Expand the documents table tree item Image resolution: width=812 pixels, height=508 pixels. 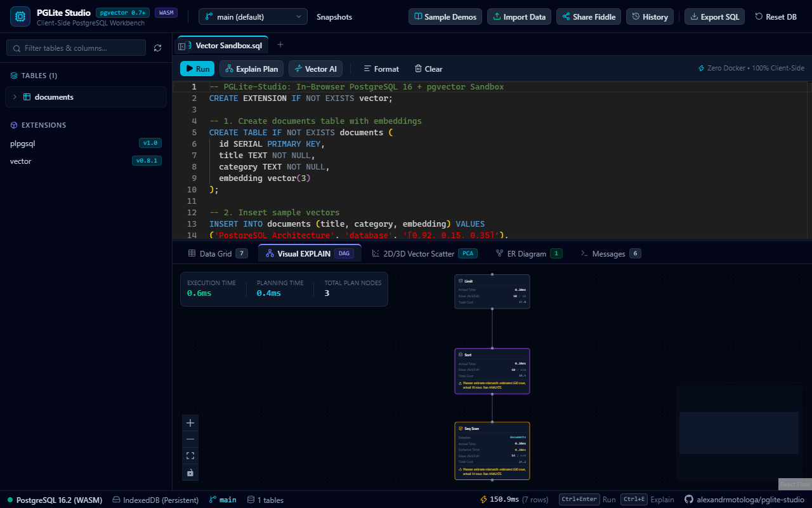[86, 97]
